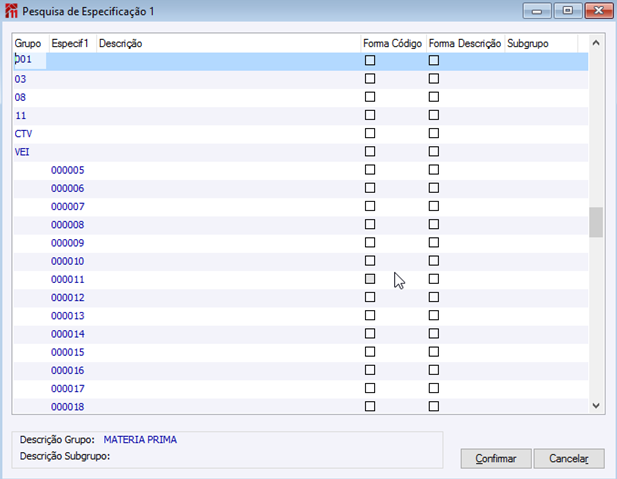Enable Forma Descrição for group 08
Image resolution: width=617 pixels, height=479 pixels.
pos(434,97)
